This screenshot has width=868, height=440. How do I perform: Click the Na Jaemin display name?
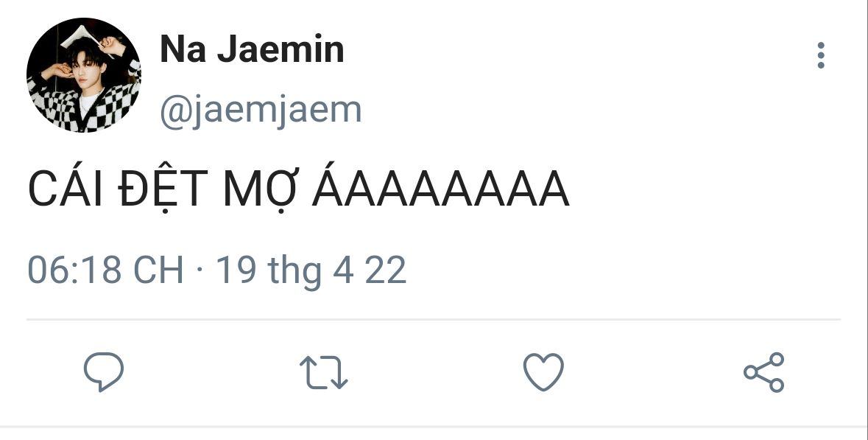pyautogui.click(x=252, y=49)
